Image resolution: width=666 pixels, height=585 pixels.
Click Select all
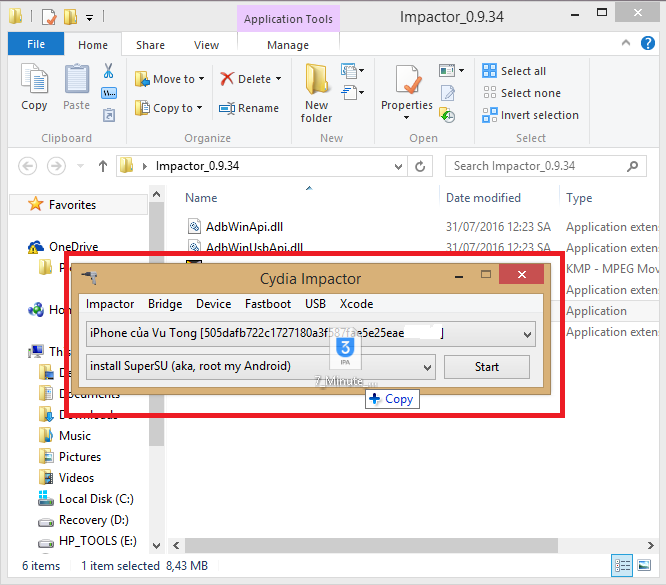[x=514, y=71]
